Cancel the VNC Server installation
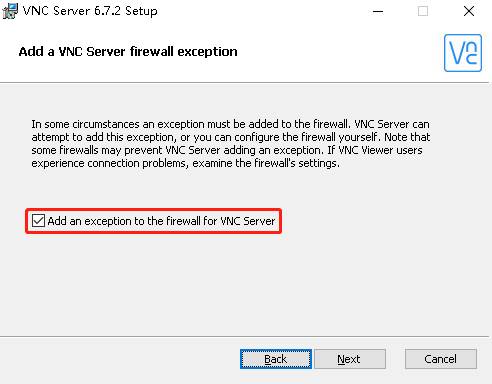This screenshot has width=492, height=384. (441, 359)
